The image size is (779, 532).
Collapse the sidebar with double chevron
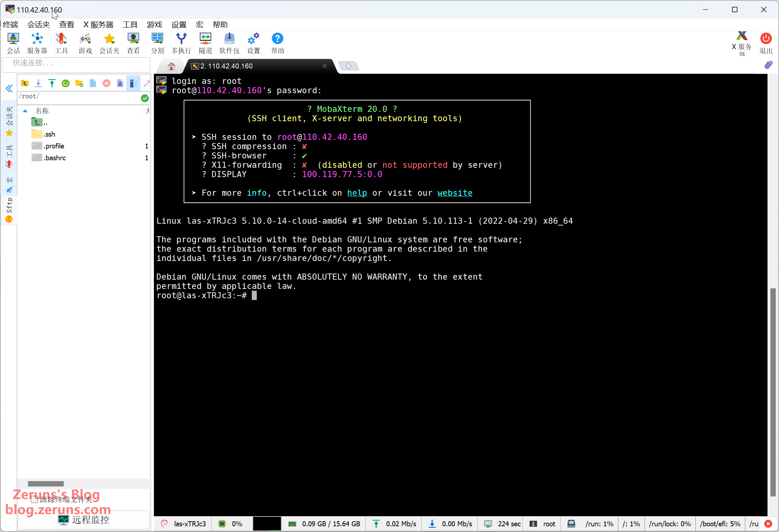click(x=9, y=89)
